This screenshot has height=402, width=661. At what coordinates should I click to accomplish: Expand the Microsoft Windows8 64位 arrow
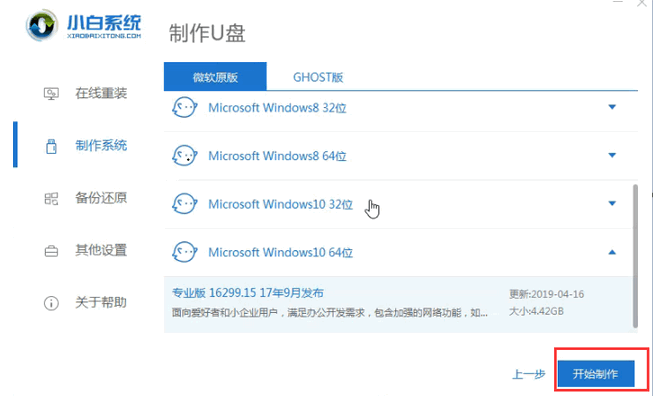point(612,155)
